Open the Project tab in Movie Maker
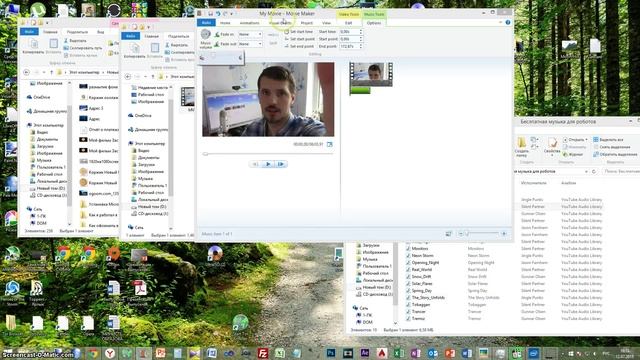This screenshot has width=640, height=360. tap(307, 23)
